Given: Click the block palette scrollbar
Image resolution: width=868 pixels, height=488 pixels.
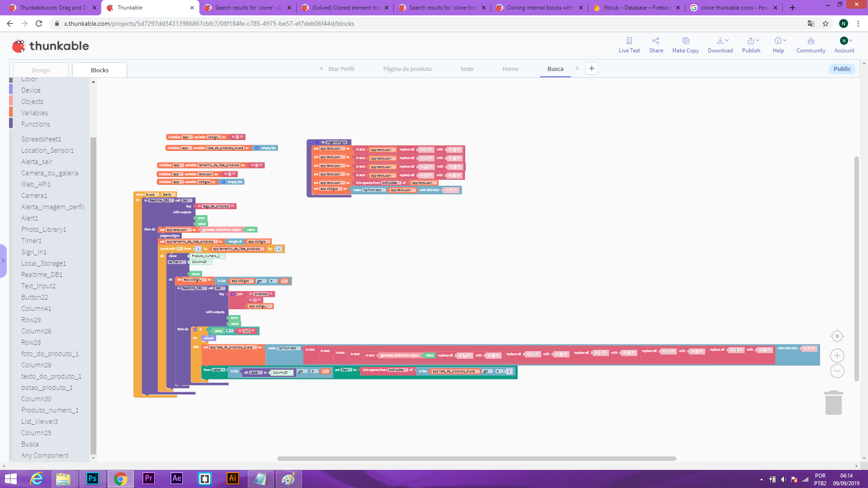Looking at the screenshot, I should point(93,296).
